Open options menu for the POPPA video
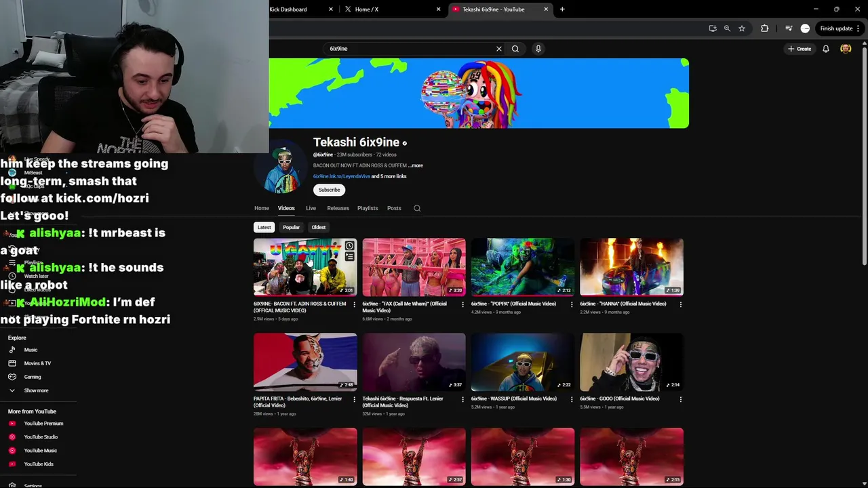 572,304
